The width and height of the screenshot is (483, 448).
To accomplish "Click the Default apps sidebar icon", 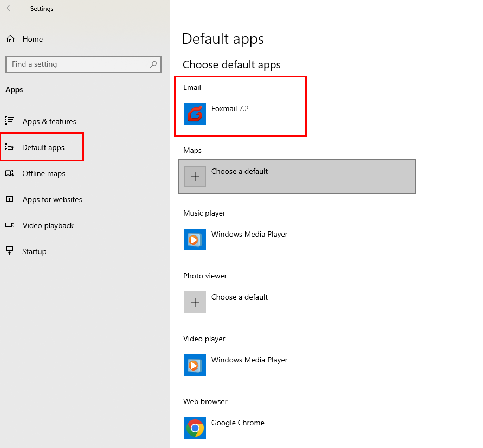I will 10,147.
